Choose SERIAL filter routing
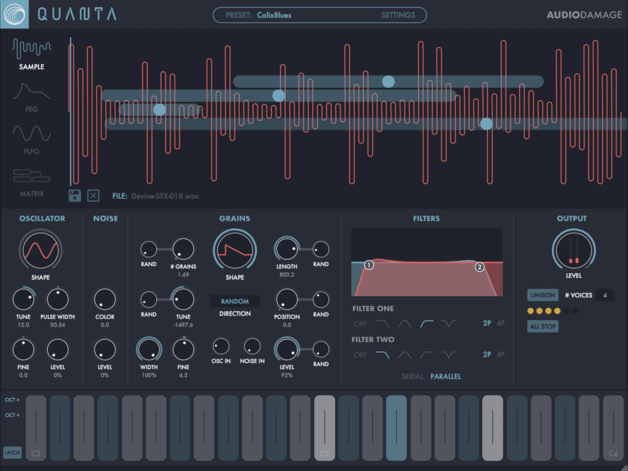 pos(412,376)
